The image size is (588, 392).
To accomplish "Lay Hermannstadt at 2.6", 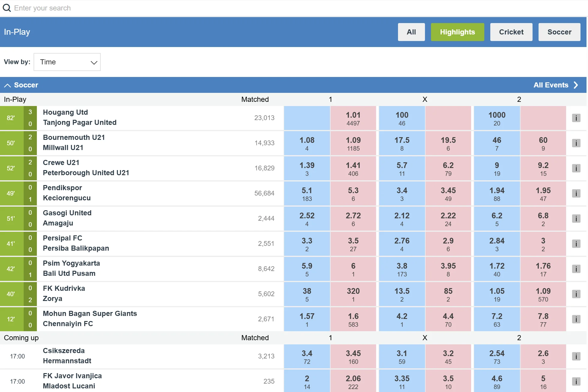I will (543, 356).
